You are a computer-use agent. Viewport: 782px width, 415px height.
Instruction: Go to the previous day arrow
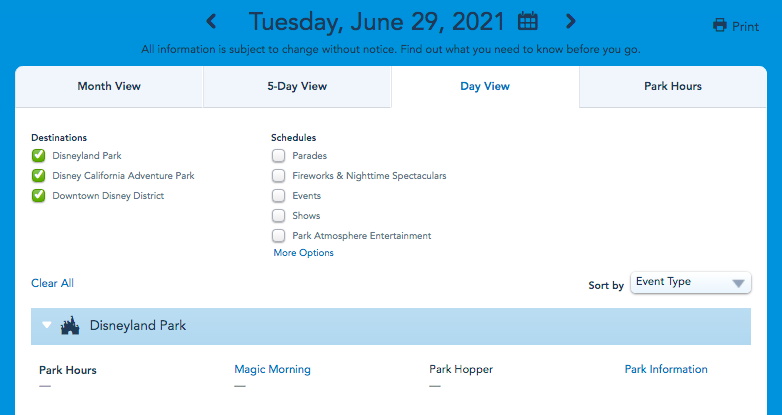pos(211,21)
